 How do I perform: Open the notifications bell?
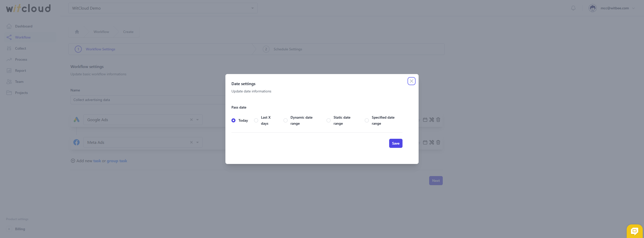(x=573, y=8)
